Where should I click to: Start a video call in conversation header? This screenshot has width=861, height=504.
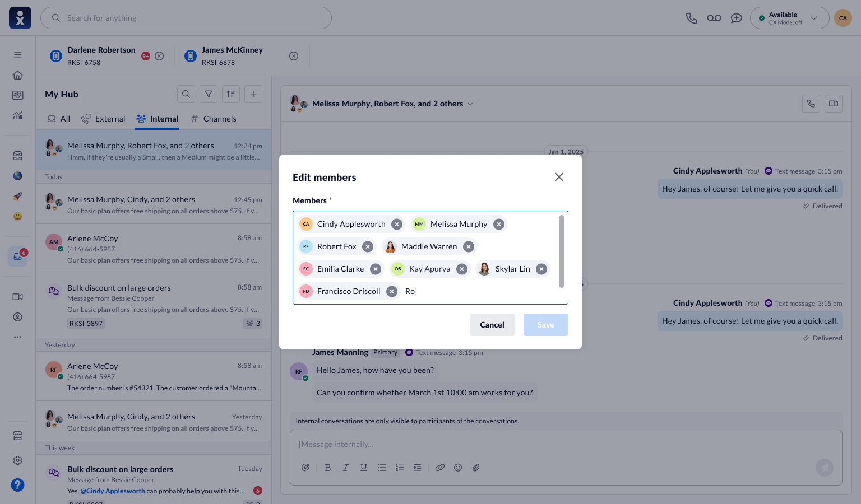pos(834,104)
